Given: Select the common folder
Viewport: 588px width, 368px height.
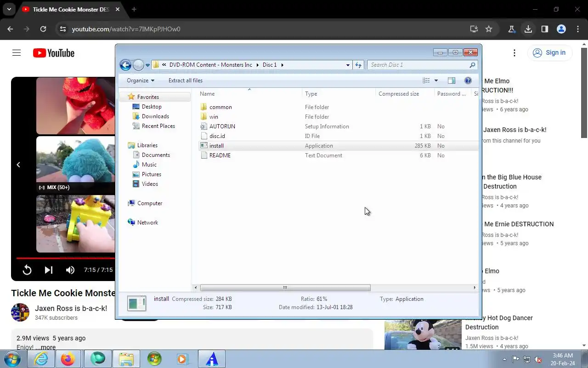Looking at the screenshot, I should coord(220,107).
